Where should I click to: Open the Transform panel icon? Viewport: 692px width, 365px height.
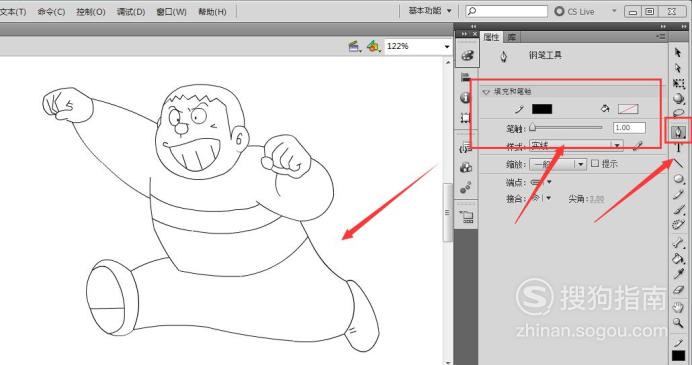466,118
